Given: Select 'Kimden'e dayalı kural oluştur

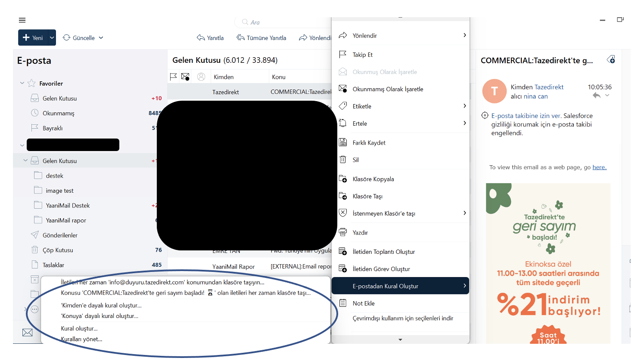Looking at the screenshot, I should [101, 305].
